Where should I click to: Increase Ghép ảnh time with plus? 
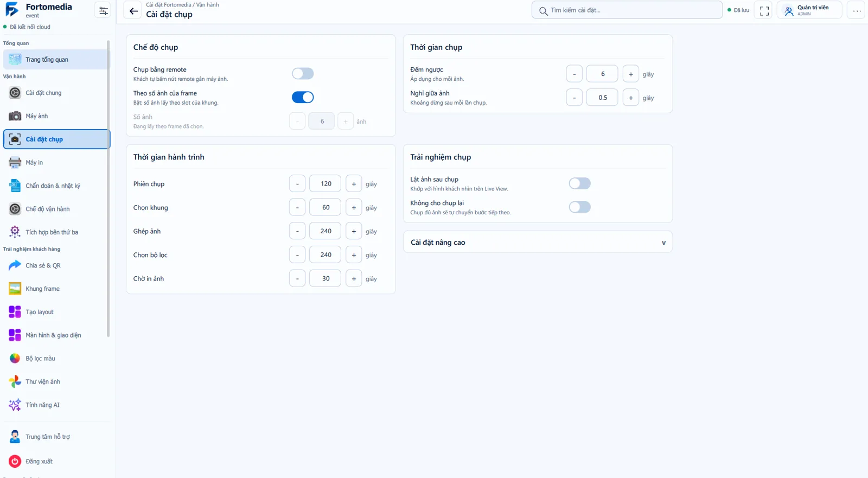pyautogui.click(x=354, y=231)
